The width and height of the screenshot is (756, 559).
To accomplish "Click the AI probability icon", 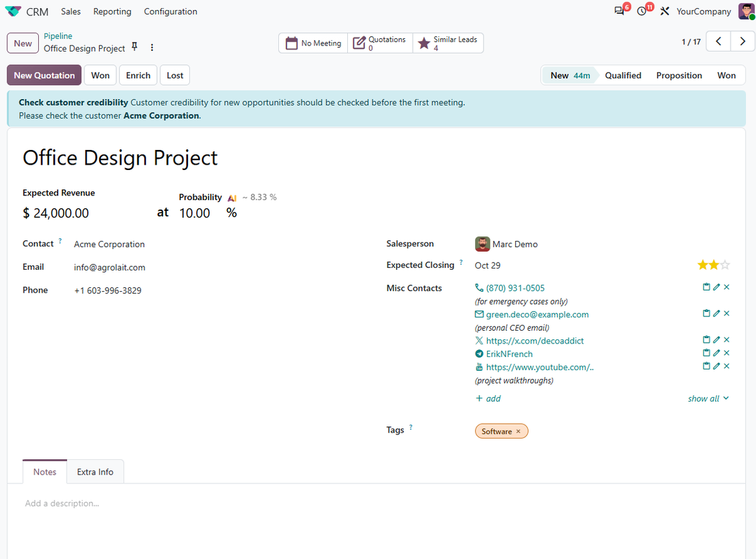I will [x=232, y=197].
